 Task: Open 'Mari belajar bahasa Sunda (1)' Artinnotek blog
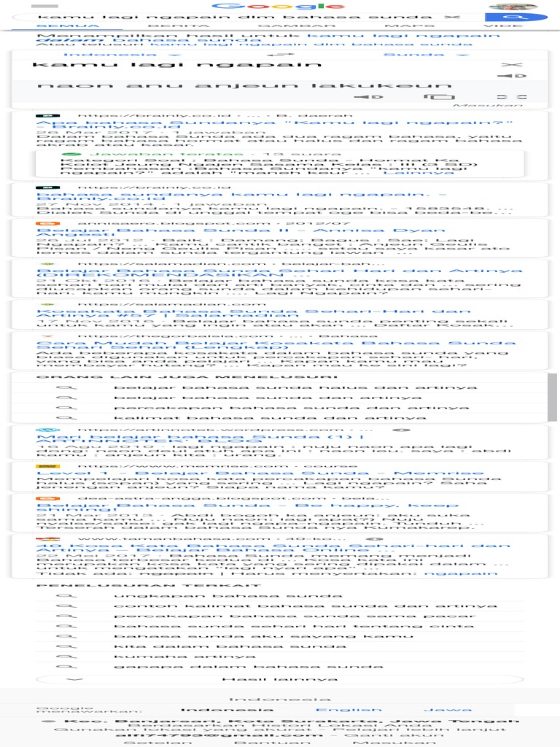[200, 438]
